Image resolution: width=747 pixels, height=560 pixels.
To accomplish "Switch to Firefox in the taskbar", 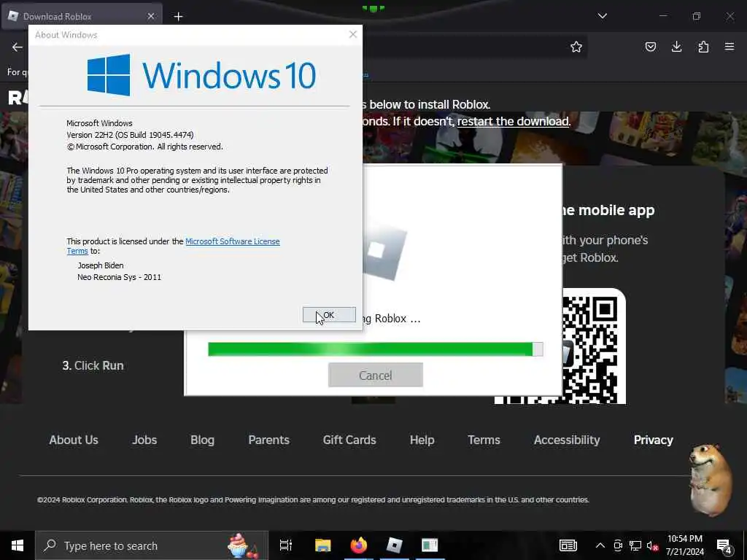I will (x=358, y=545).
